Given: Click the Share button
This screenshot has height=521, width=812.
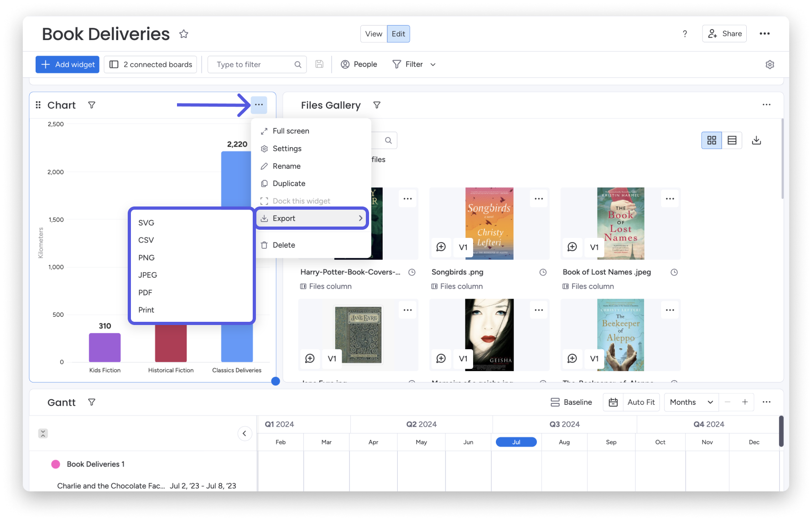Looking at the screenshot, I should (724, 34).
